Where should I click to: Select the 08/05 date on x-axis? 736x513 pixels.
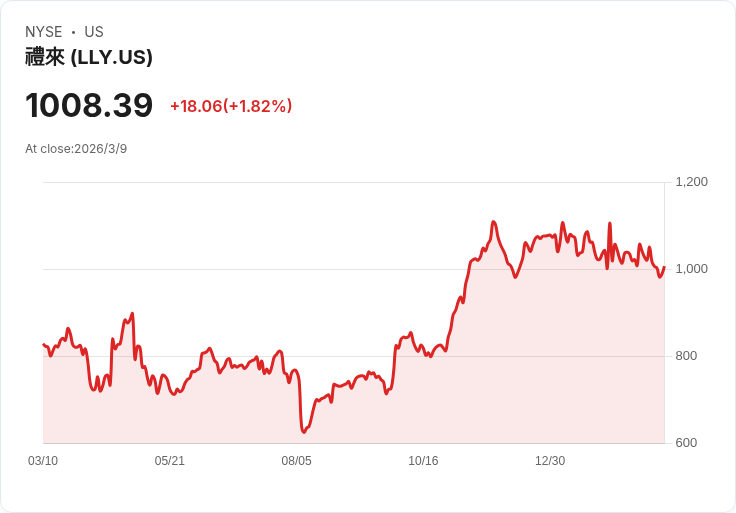[297, 461]
